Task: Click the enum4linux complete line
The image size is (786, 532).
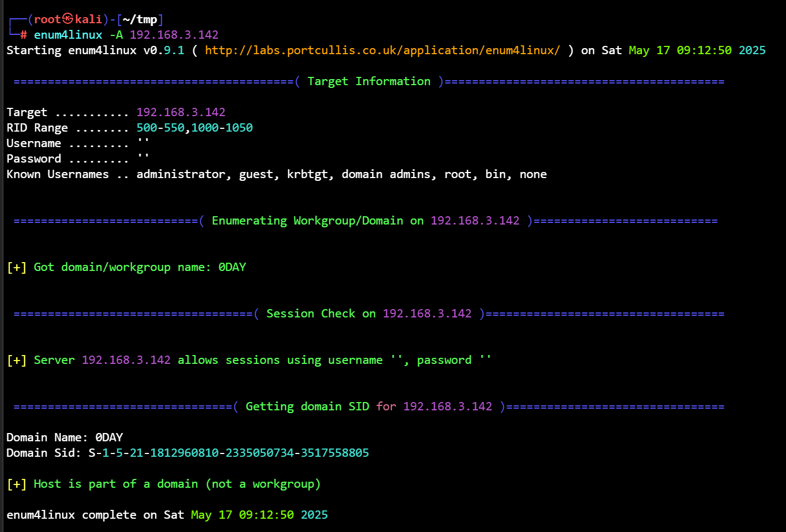Action: click(167, 515)
